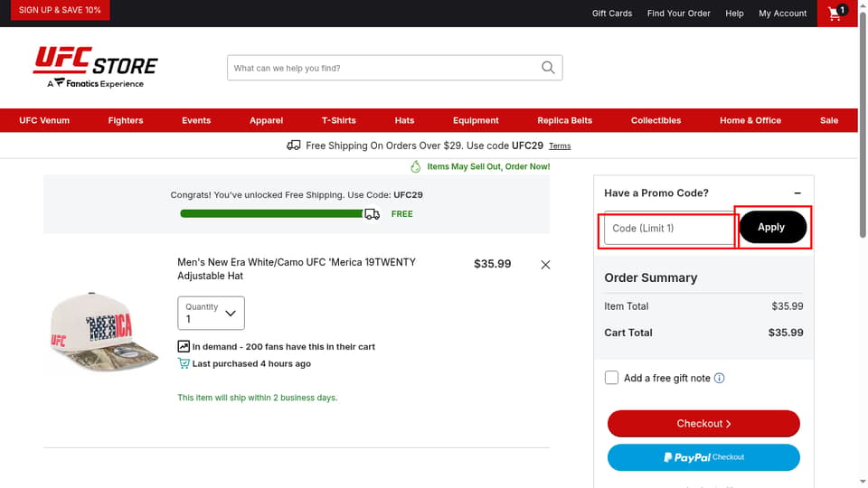Open the Hats menu
Viewport: 868px width, 488px height.
404,120
